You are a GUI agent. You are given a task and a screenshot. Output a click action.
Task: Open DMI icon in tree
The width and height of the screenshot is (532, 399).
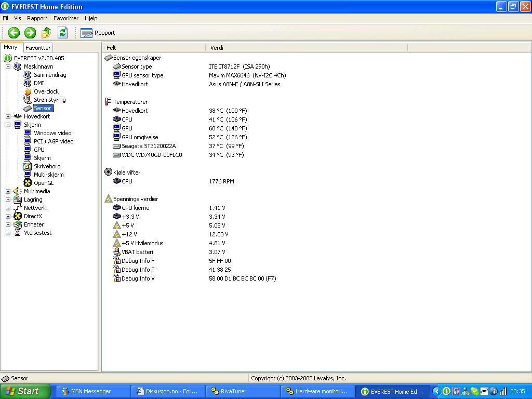28,83
